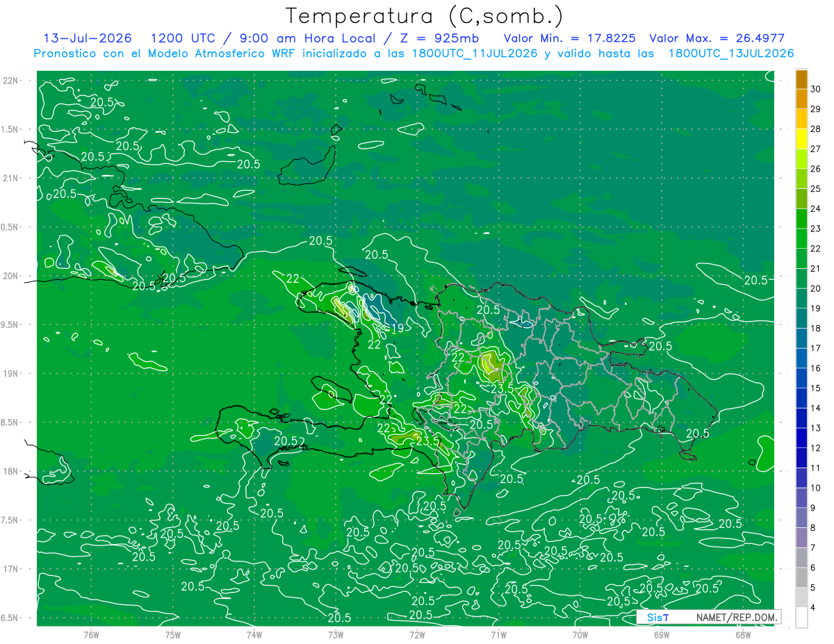Click the "18N" latitude axis label

pyautogui.click(x=10, y=472)
